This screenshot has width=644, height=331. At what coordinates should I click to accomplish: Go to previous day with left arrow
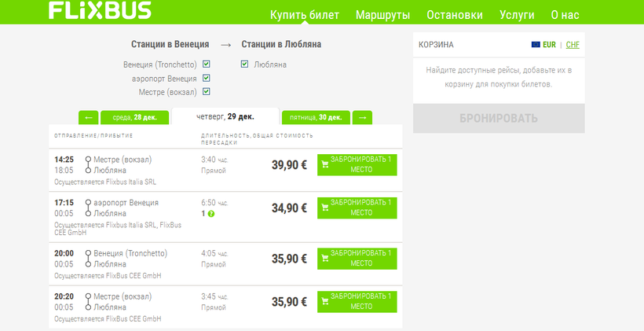coord(88,118)
